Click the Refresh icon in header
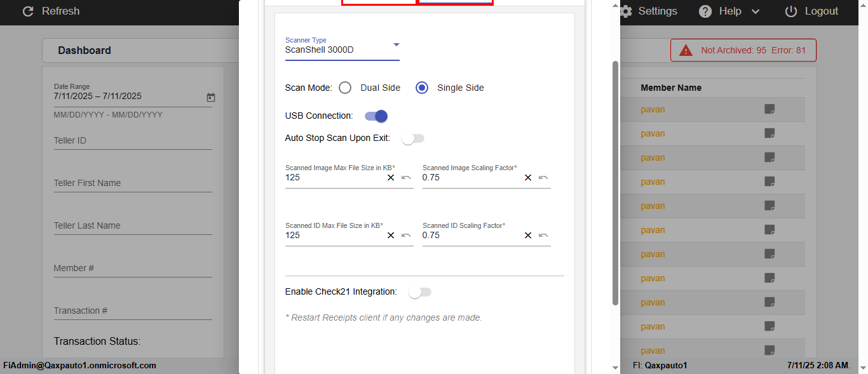The height and width of the screenshot is (374, 868). pyautogui.click(x=28, y=11)
